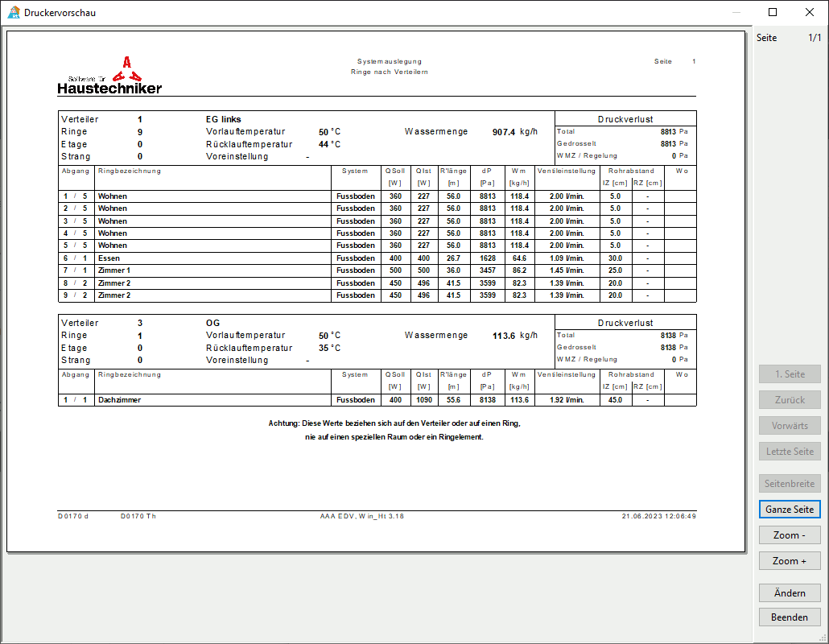Viewport: 829px width, 644px height.
Task: Click the 'OG' distributor name
Action: (212, 323)
